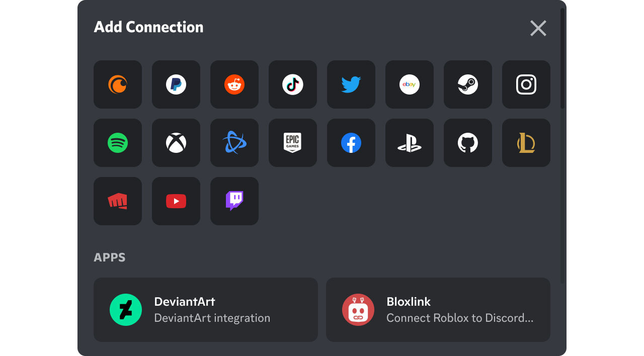The height and width of the screenshot is (356, 644).
Task: Choose the Xbox connection icon
Action: click(x=176, y=143)
